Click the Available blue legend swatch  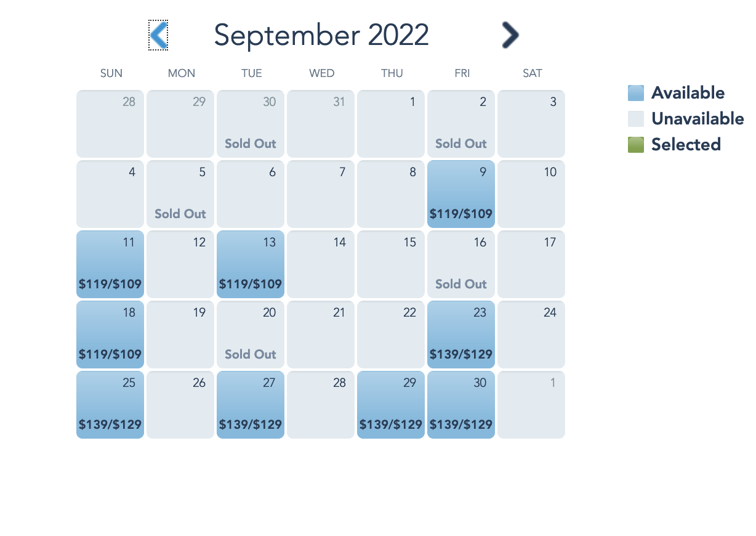[636, 93]
